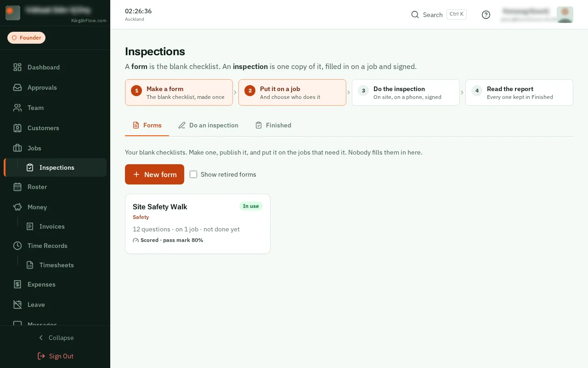The height and width of the screenshot is (368, 588).
Task: Open the Dashboard grid icon
Action: [17, 67]
